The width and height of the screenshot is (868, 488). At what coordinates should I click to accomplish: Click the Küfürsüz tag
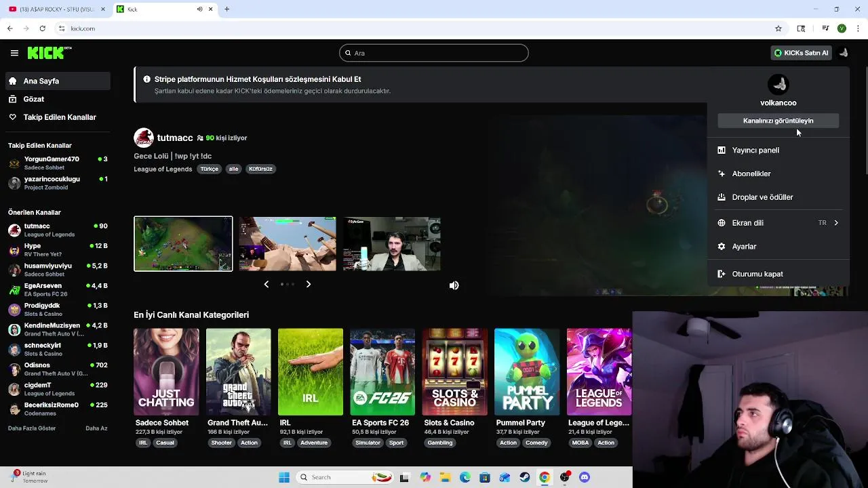260,169
